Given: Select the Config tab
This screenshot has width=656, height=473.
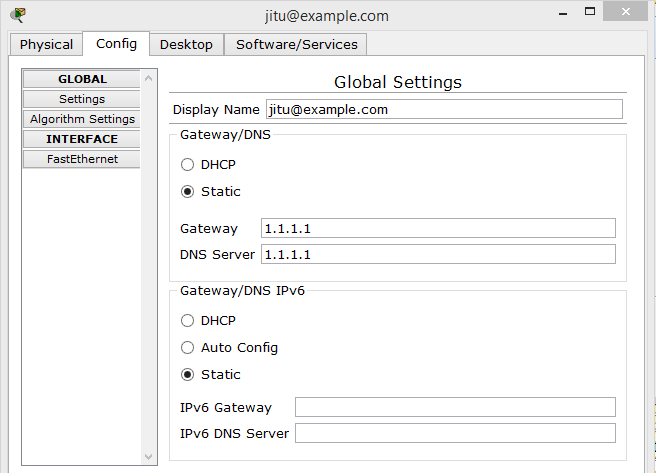Looking at the screenshot, I should [116, 43].
